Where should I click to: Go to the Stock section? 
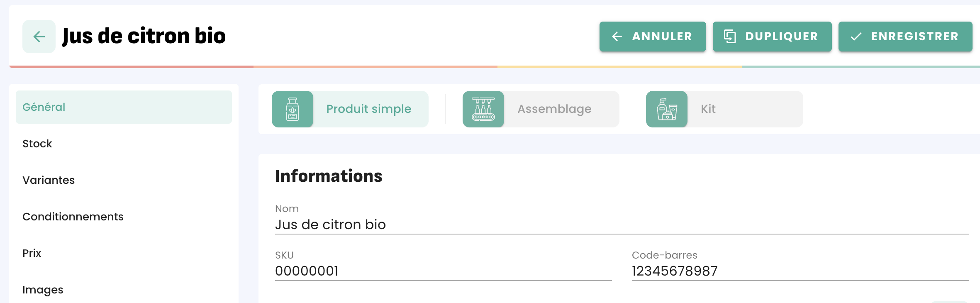pos(37,144)
